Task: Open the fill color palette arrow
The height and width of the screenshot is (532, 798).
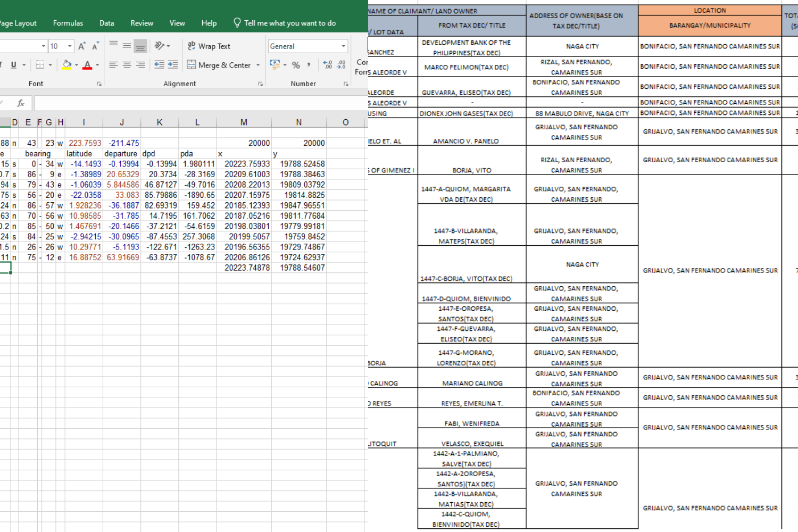Action: (x=77, y=65)
